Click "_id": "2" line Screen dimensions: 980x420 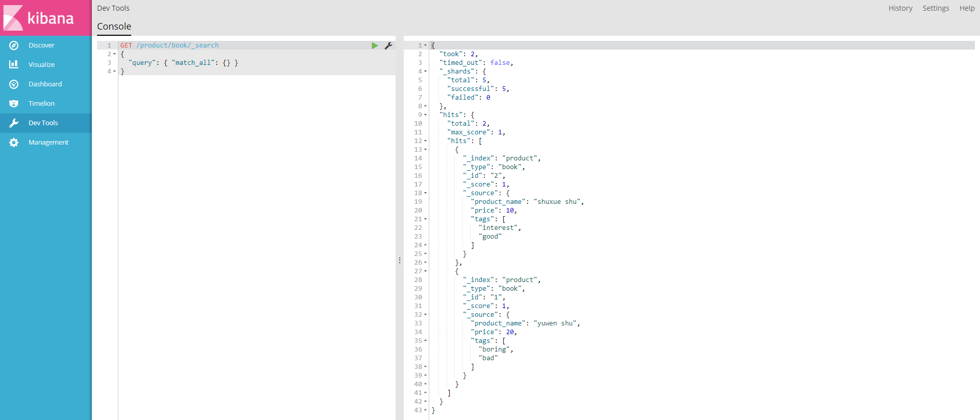point(484,176)
